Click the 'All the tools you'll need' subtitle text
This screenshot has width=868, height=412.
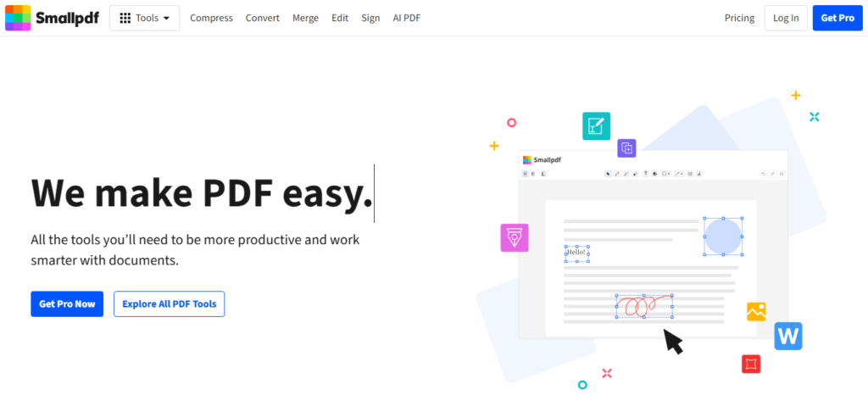[x=196, y=250]
